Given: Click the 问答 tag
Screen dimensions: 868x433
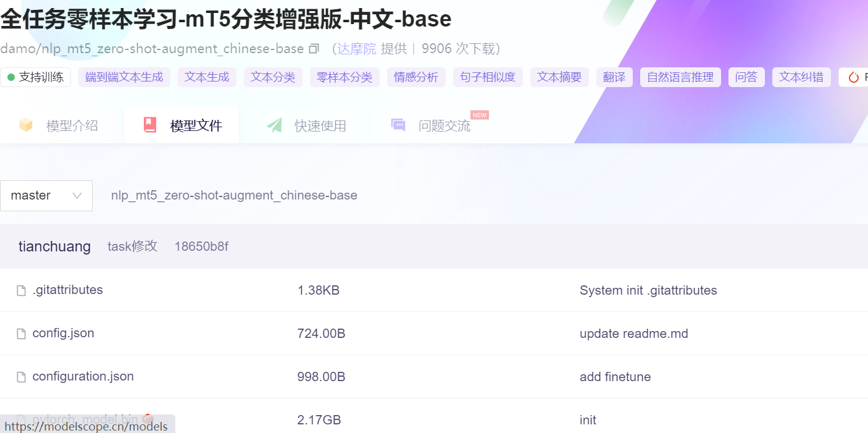Looking at the screenshot, I should click(746, 77).
